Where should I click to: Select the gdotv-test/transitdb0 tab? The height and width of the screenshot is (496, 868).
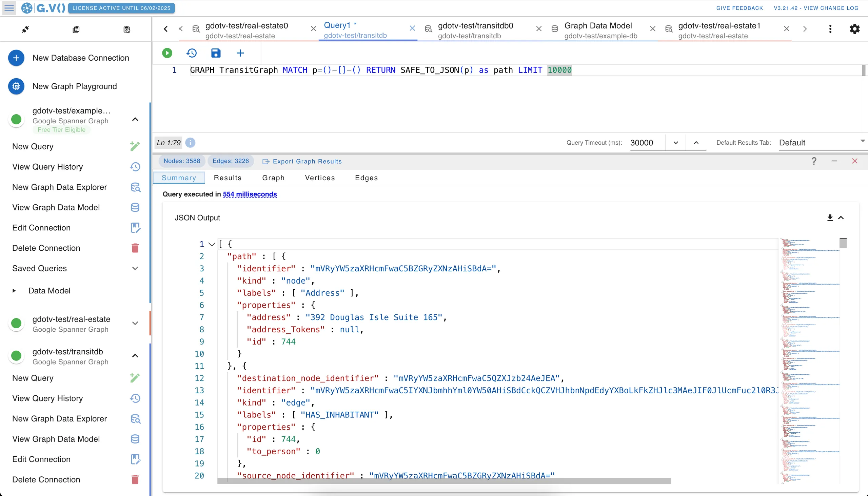click(475, 29)
